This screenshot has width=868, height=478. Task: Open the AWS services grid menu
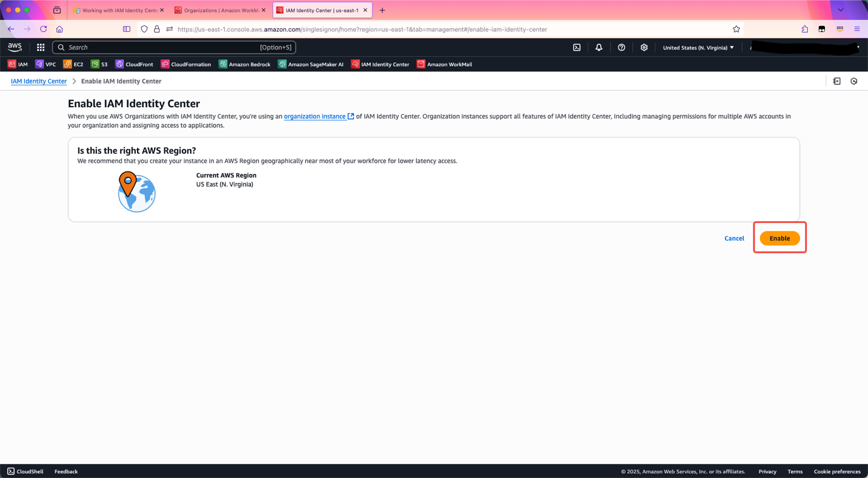[x=41, y=47]
